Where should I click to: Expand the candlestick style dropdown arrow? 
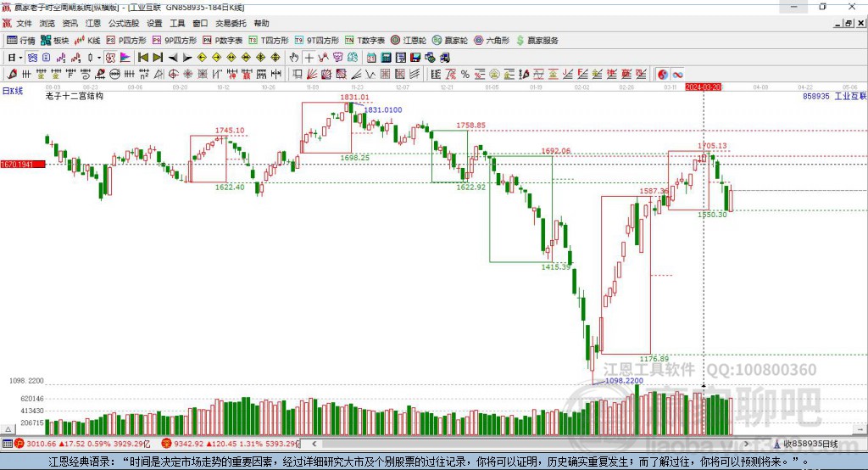pos(99,58)
